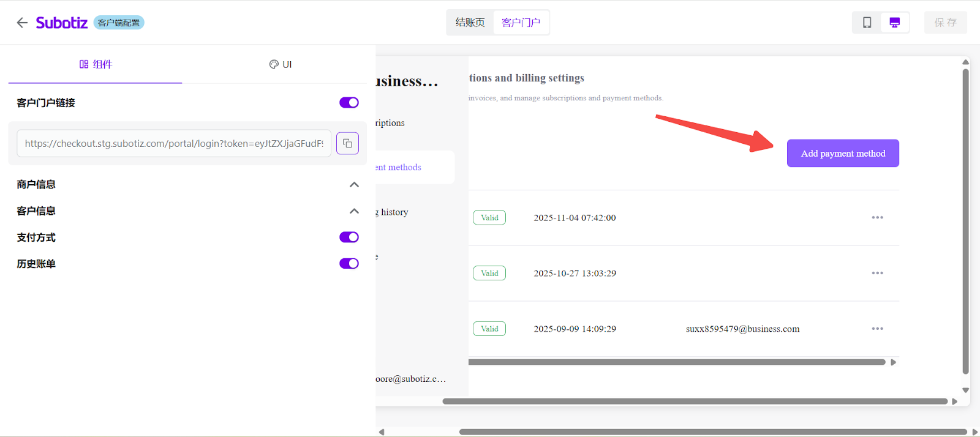Switch to desktop device preview

894,23
